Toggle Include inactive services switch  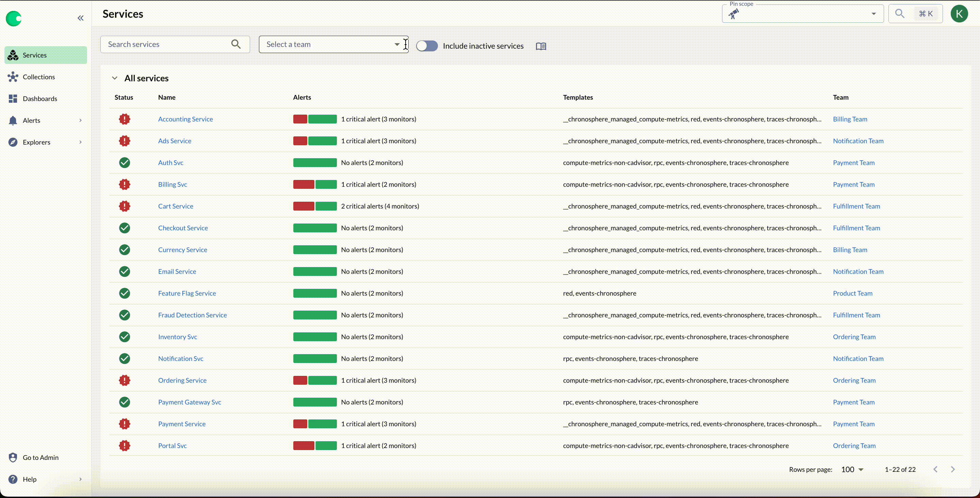coord(427,46)
